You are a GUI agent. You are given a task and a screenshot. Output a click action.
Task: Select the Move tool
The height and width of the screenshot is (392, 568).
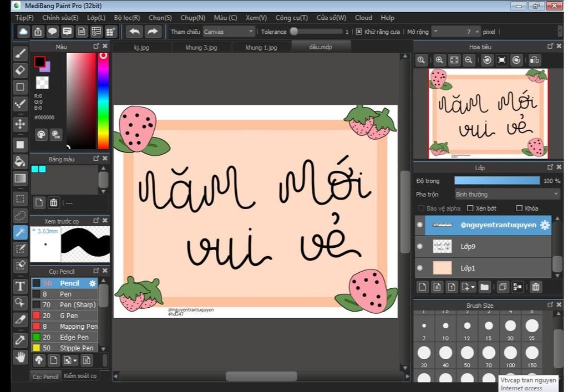coord(21,124)
